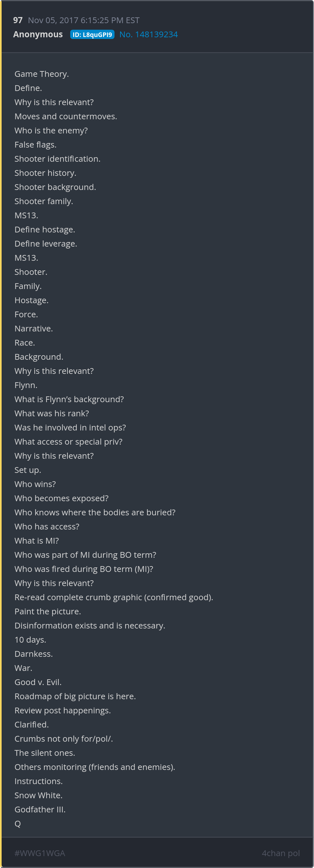This screenshot has width=314, height=868.
Task: Click the "Good v. Evil." line
Action: 38,682
